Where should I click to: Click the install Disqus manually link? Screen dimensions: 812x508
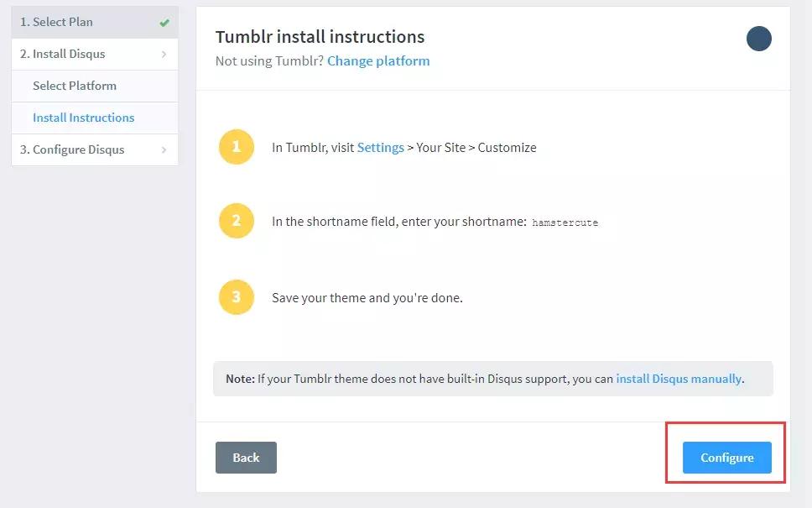(x=679, y=379)
